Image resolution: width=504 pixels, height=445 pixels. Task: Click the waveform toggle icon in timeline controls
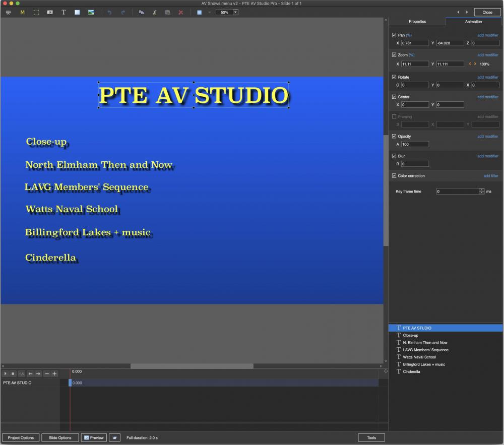click(22, 373)
